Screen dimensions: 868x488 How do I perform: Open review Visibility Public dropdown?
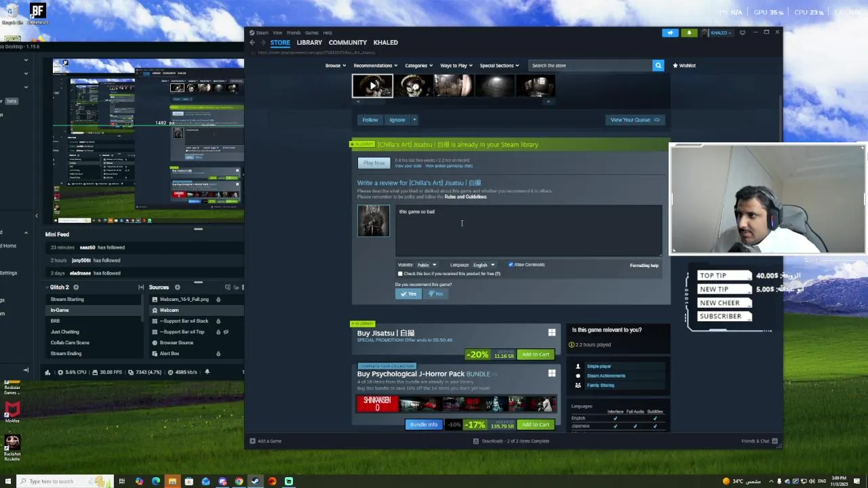click(427, 265)
